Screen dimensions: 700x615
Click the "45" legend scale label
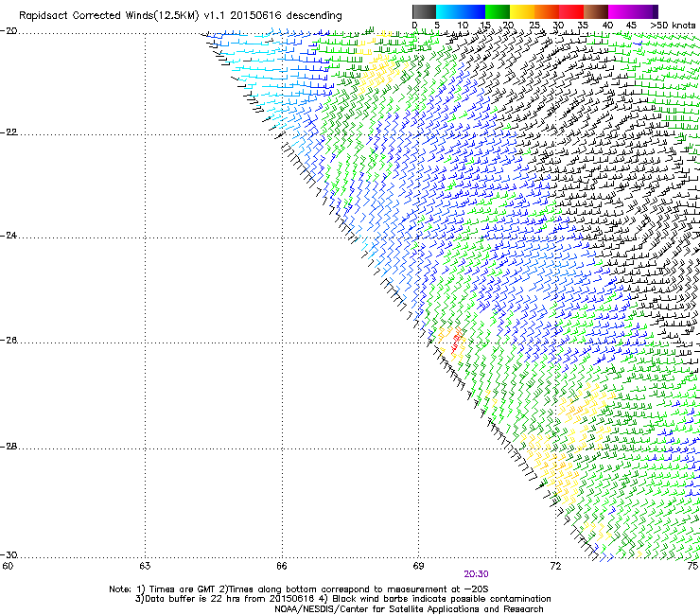coord(631,26)
